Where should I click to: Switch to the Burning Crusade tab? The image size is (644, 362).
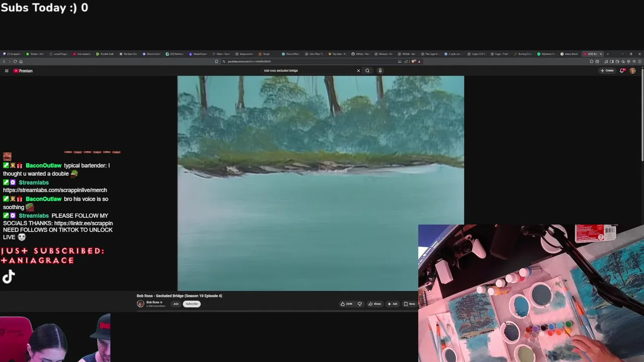[523, 54]
